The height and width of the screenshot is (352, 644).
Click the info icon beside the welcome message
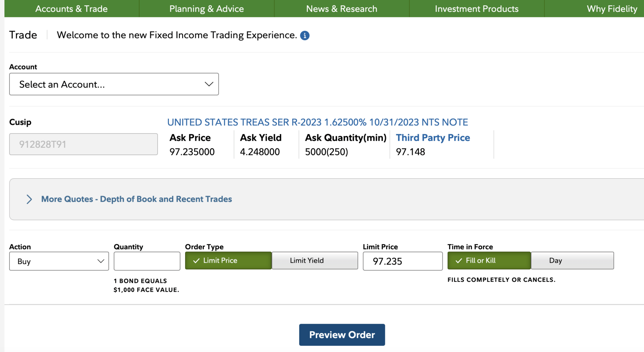pos(305,36)
